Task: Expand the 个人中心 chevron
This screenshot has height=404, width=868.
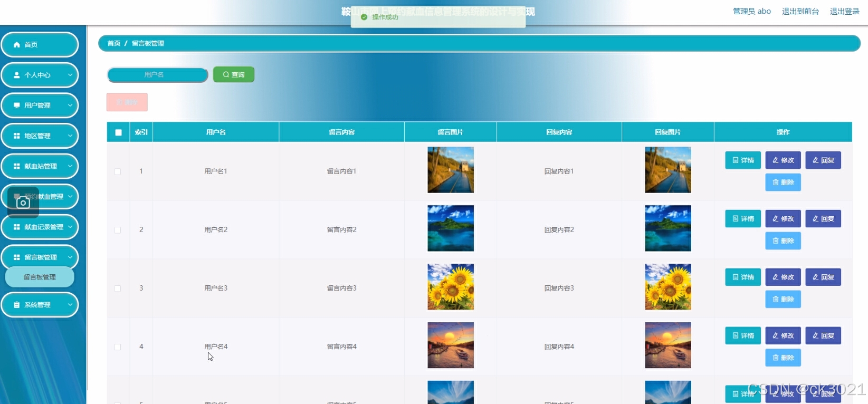Action: coord(70,75)
